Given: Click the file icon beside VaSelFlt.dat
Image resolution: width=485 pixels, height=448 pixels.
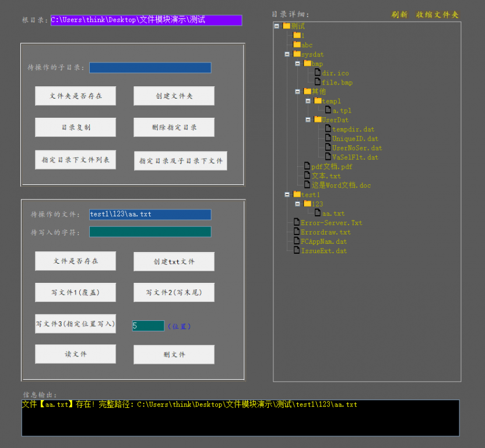Looking at the screenshot, I should click(x=328, y=156).
